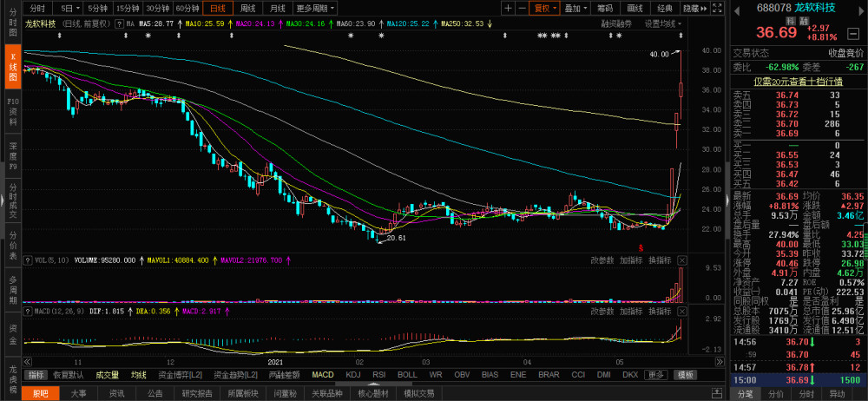Click 仅需20元查看十档行情 link
This screenshot has width=868, height=401.
coord(798,82)
